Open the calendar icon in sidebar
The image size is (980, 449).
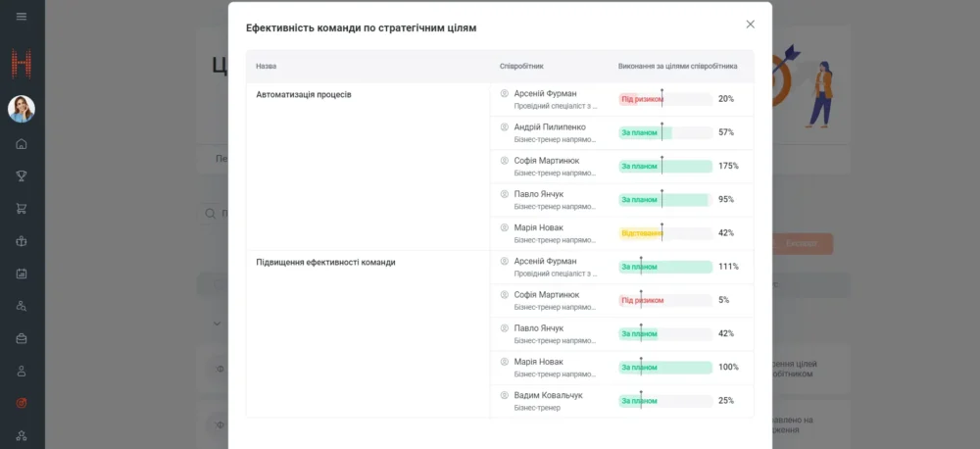click(22, 274)
